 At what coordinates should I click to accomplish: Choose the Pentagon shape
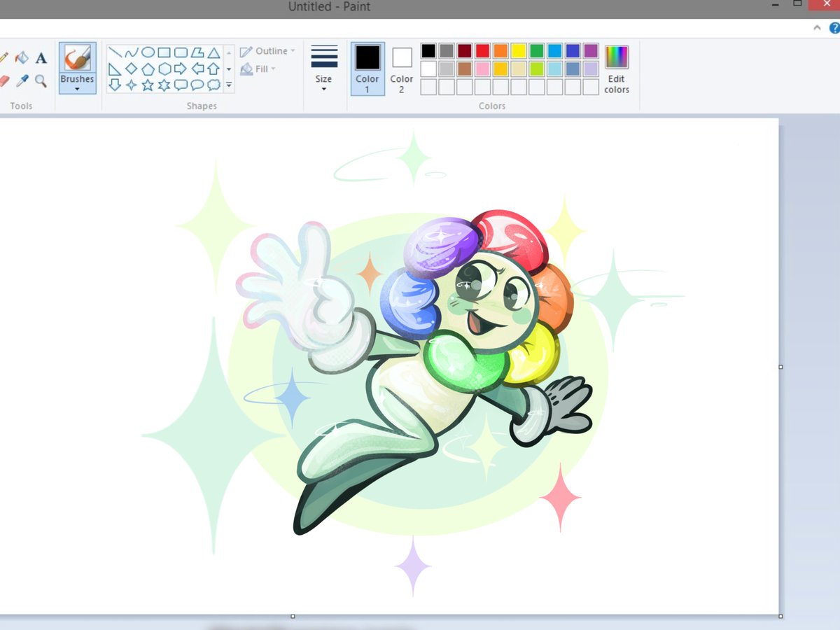(x=148, y=69)
